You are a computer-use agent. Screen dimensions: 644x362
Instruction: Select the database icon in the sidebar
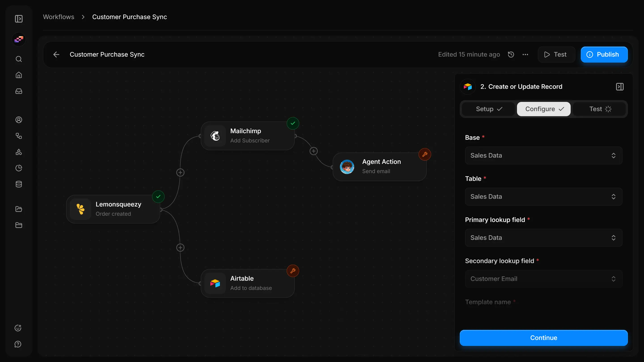click(19, 184)
